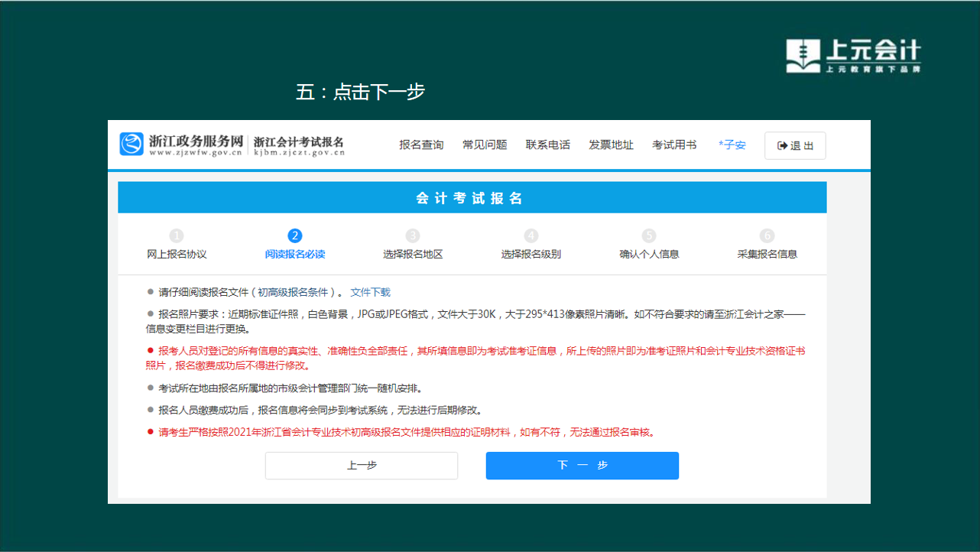Select the 网上报名协议 step label

tap(177, 255)
